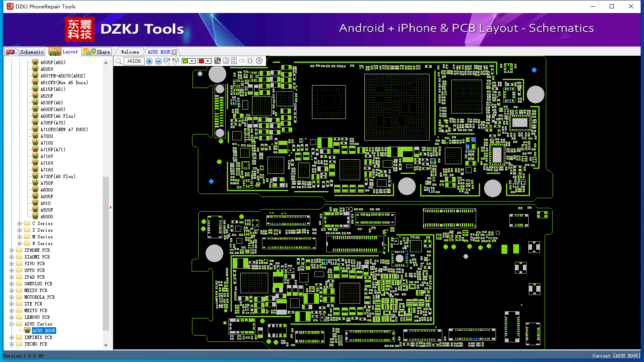Click the green color swatch
This screenshot has width=644, height=362.
coord(185,61)
